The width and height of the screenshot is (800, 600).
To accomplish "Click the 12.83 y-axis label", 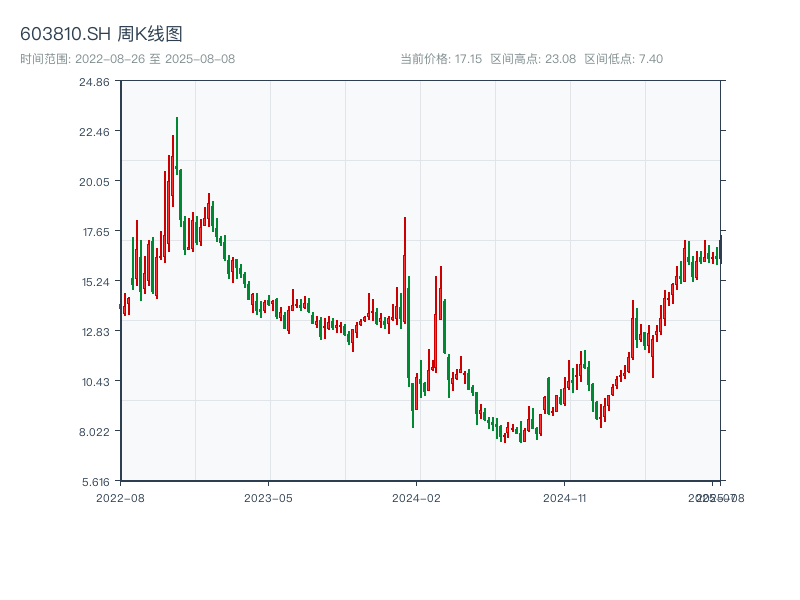I will coord(96,332).
